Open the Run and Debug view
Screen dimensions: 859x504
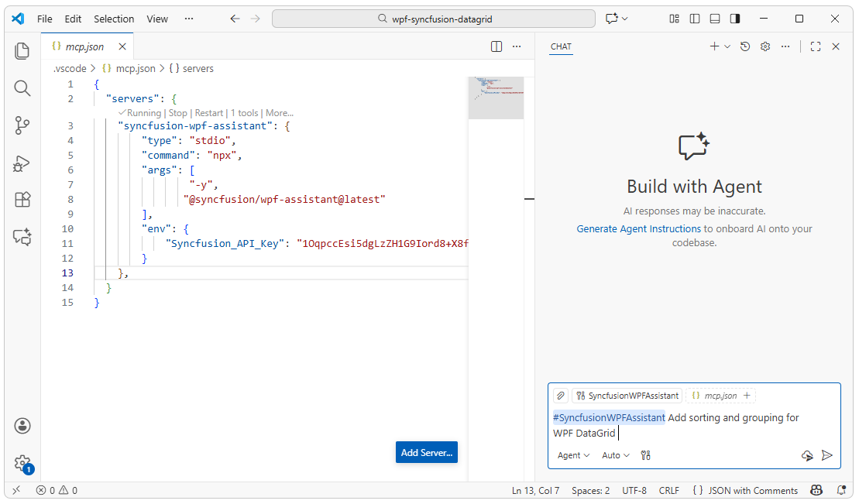[x=22, y=163]
